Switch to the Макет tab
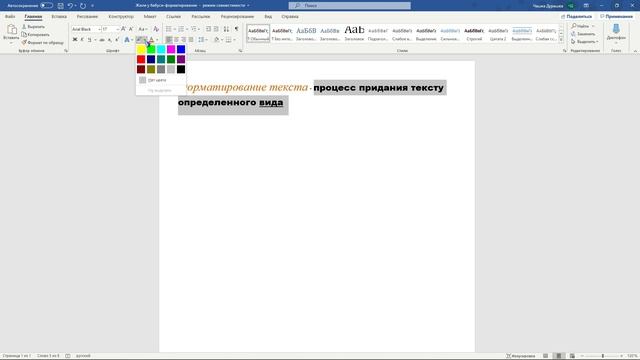 pos(150,17)
